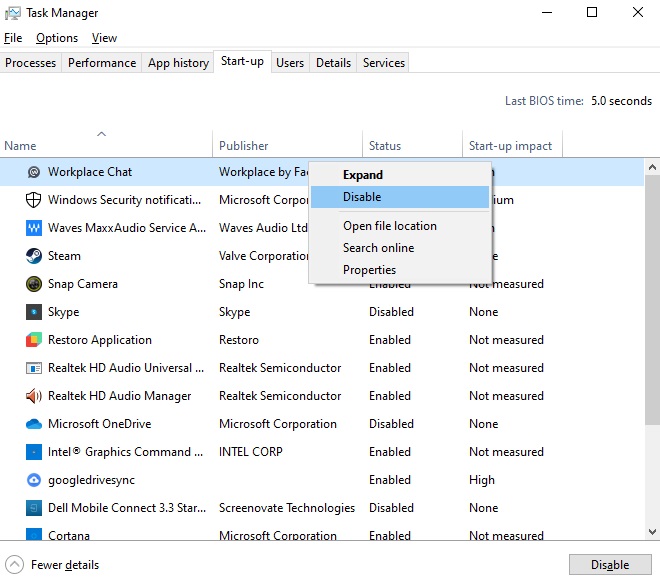Maximize the Task Manager window

coord(592,12)
